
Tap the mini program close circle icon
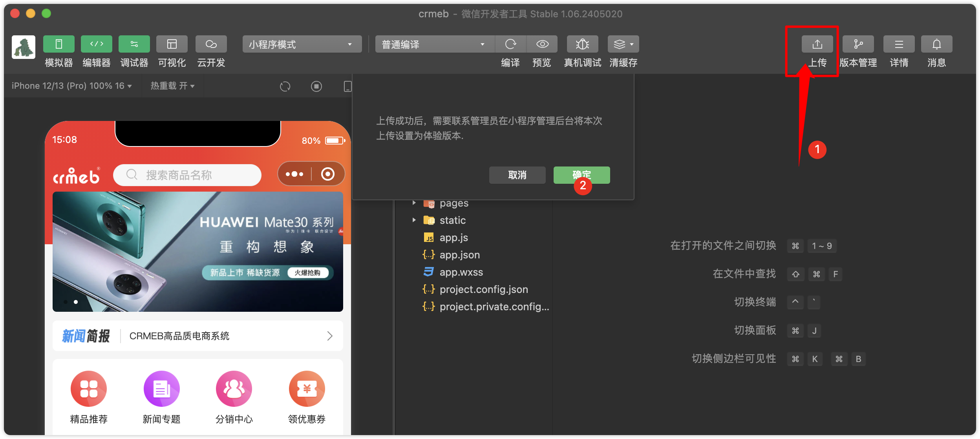(328, 174)
